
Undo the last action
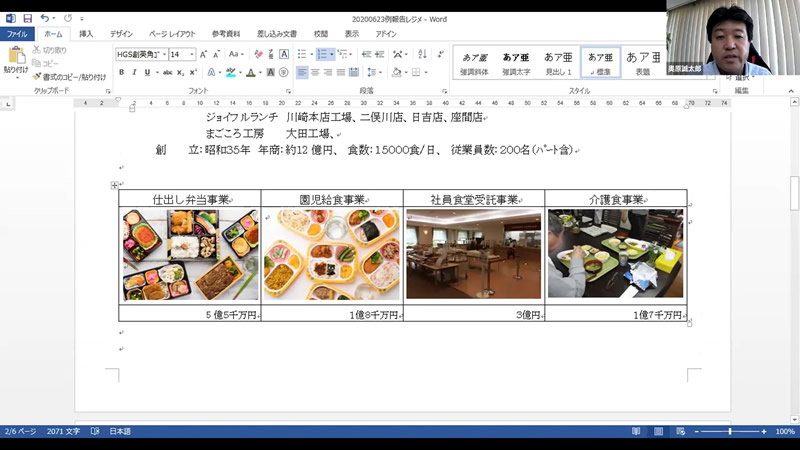[45, 18]
